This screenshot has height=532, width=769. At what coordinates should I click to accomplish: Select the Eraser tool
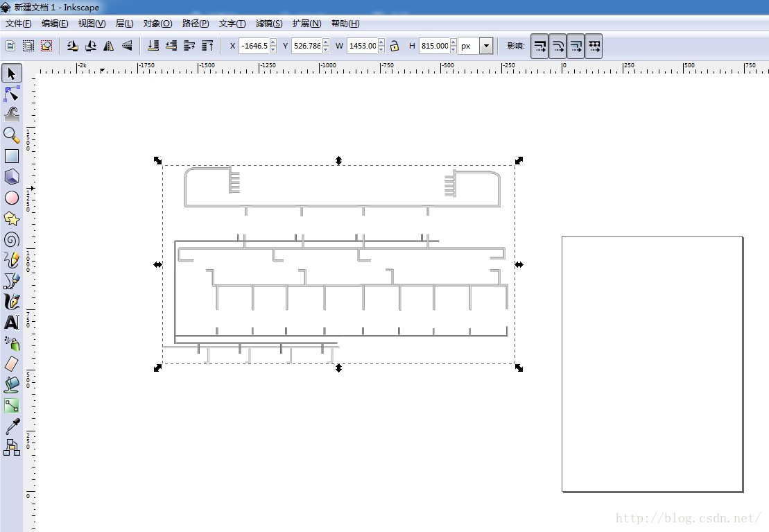tap(12, 363)
